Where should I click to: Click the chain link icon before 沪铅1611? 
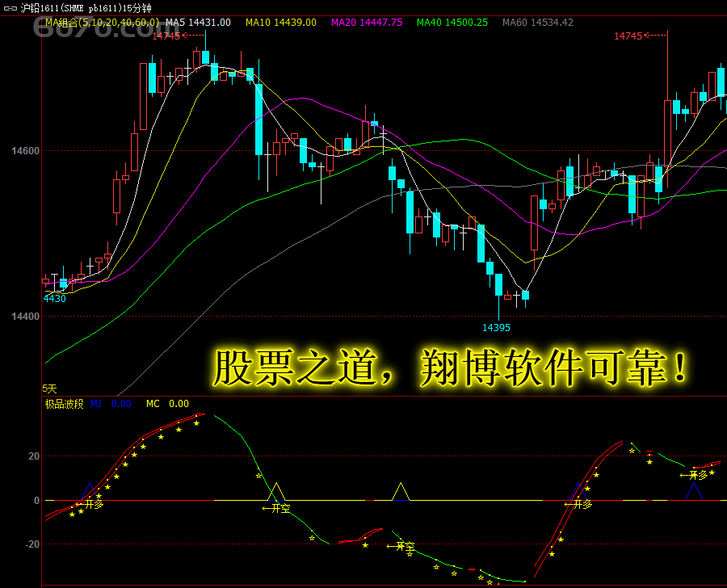(10, 8)
